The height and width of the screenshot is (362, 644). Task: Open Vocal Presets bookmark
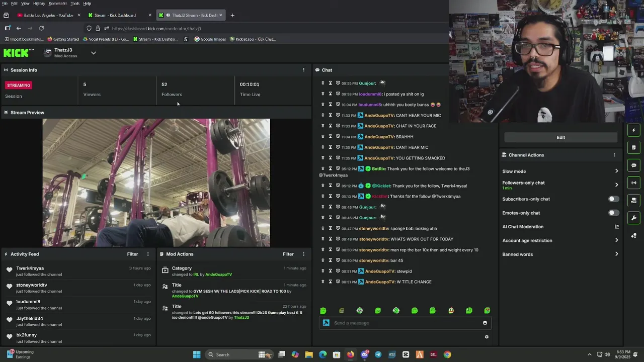106,39
